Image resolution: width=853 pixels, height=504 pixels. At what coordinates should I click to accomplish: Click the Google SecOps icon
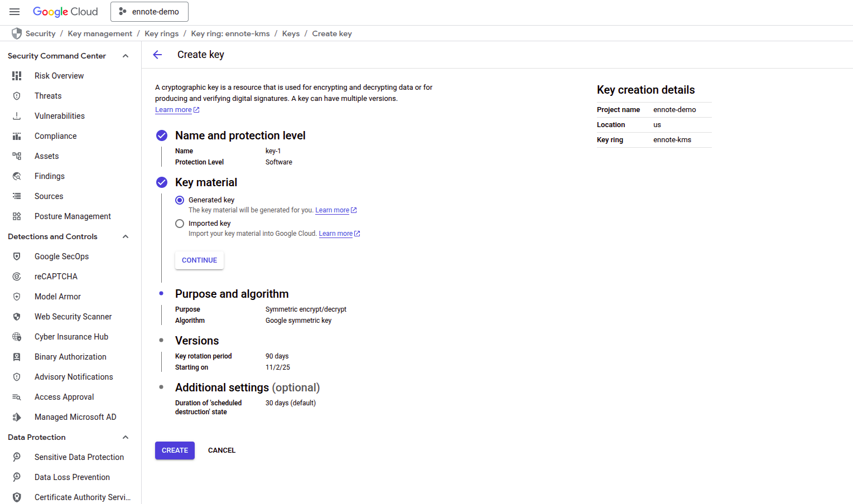click(17, 256)
